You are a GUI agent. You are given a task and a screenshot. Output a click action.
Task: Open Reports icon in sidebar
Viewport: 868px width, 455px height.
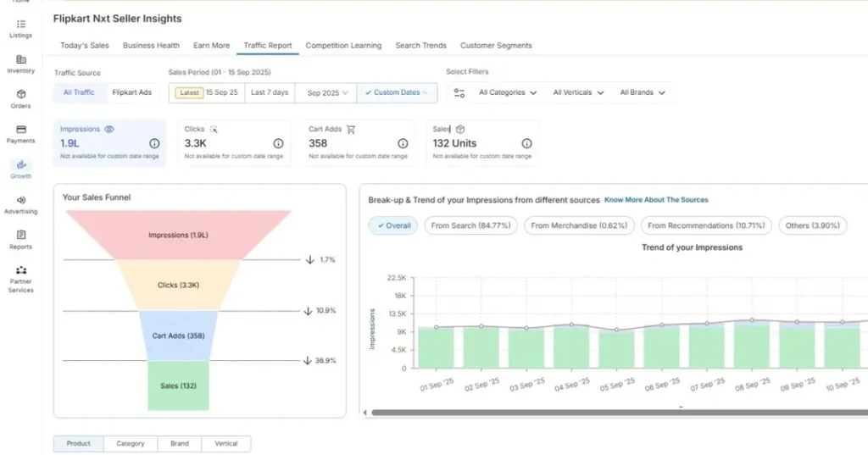21,235
